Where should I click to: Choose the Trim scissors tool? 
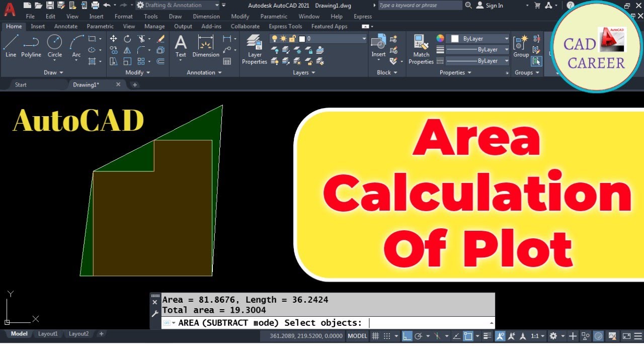pos(141,39)
